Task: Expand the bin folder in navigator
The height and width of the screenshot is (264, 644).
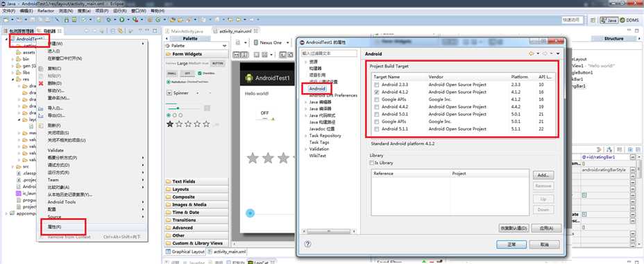Action: point(12,59)
